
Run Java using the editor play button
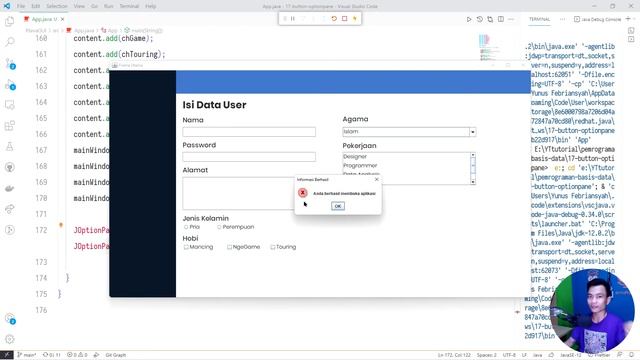coord(469,19)
